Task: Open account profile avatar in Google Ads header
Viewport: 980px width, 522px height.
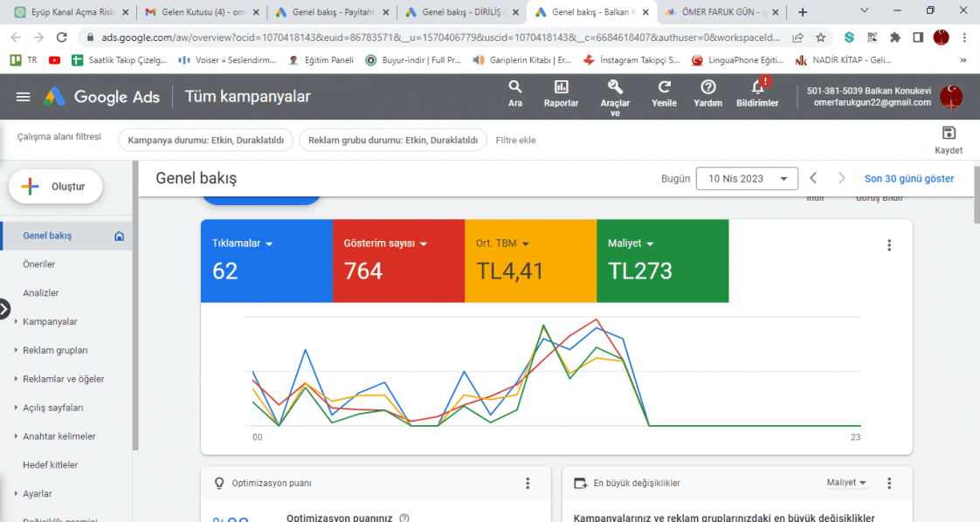Action: click(951, 97)
